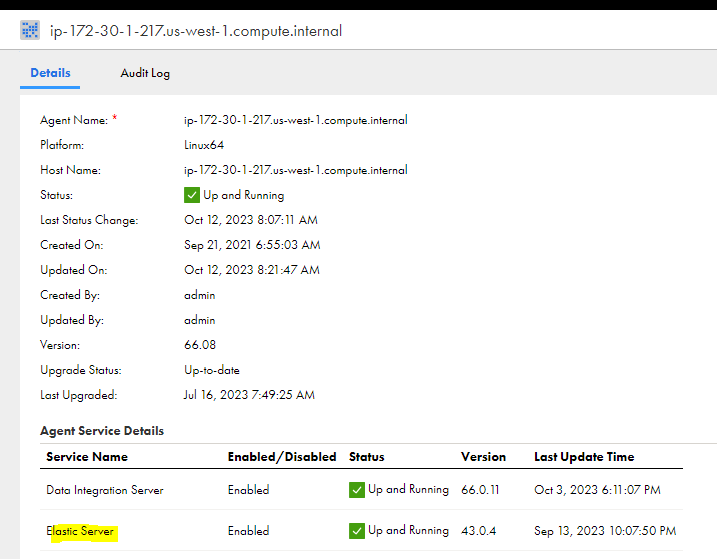Click the Version column header

coord(483,457)
